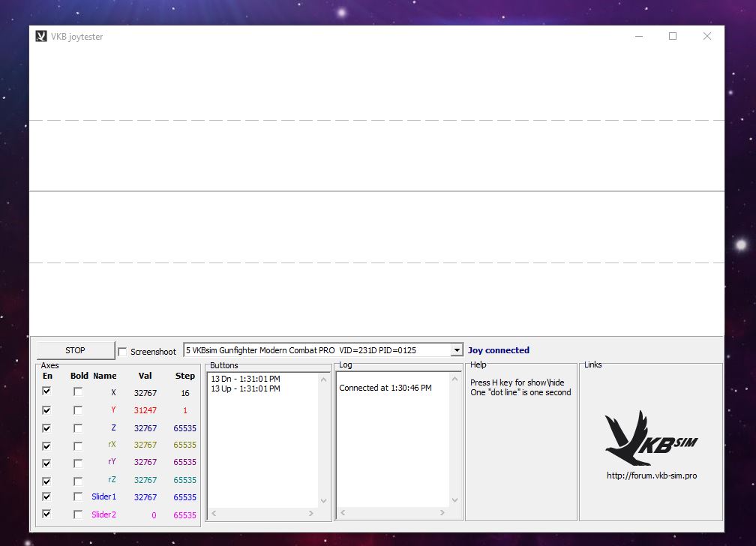Click the 'Joy connected' status text
Screen dimensions: 756x546
tap(499, 350)
